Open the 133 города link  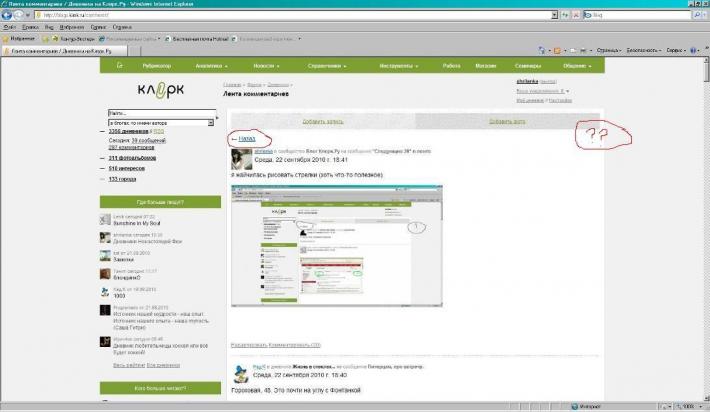point(122,179)
